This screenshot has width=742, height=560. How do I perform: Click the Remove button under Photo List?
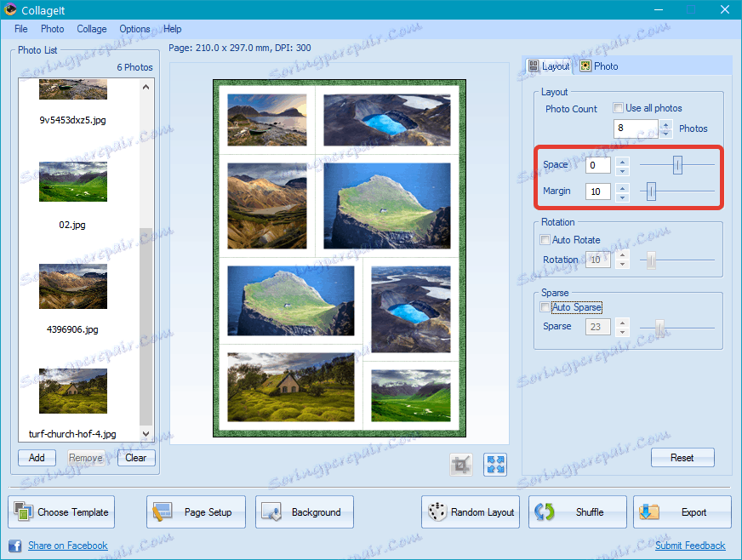pos(86,458)
